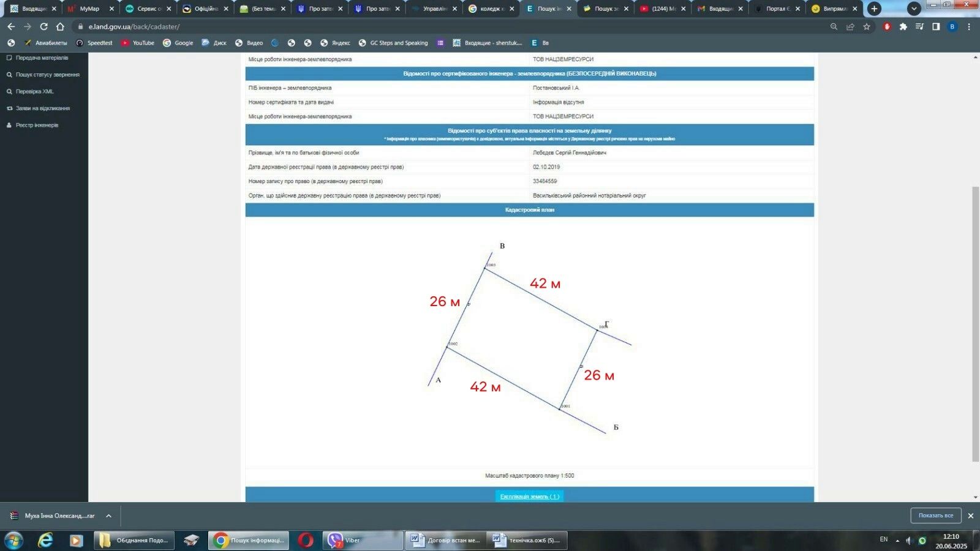980x551 pixels.
Task: Open the browser home page
Action: [x=60, y=27]
